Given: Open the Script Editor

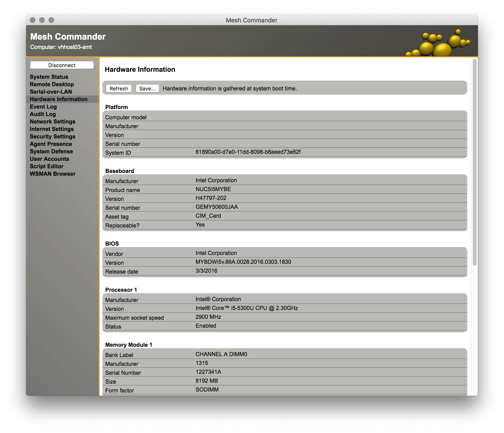Looking at the screenshot, I should (x=46, y=166).
